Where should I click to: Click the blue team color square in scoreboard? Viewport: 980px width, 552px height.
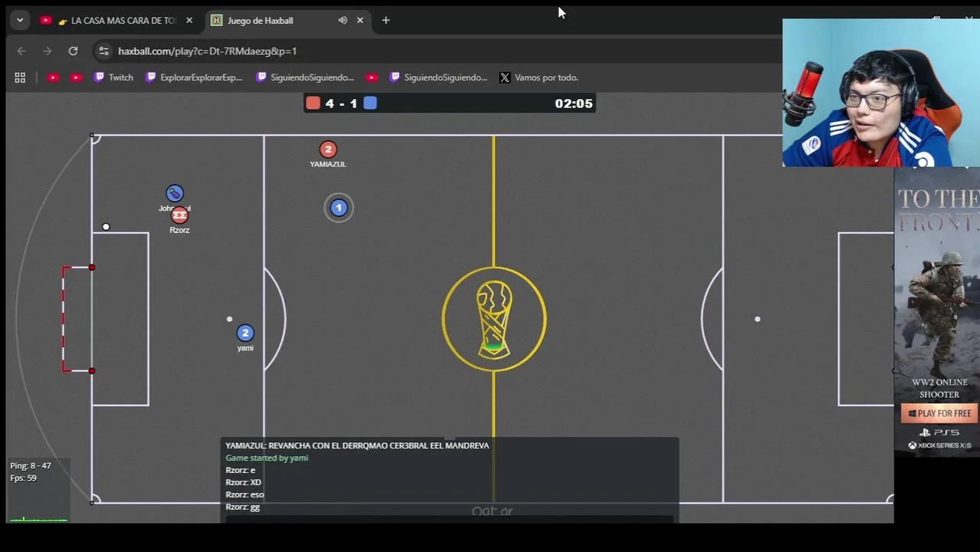[x=370, y=103]
